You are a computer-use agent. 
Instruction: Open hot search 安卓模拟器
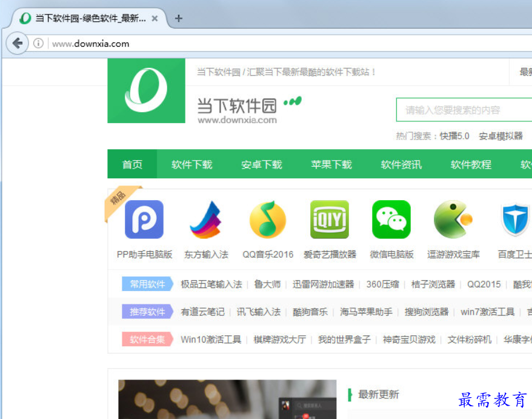(x=500, y=136)
